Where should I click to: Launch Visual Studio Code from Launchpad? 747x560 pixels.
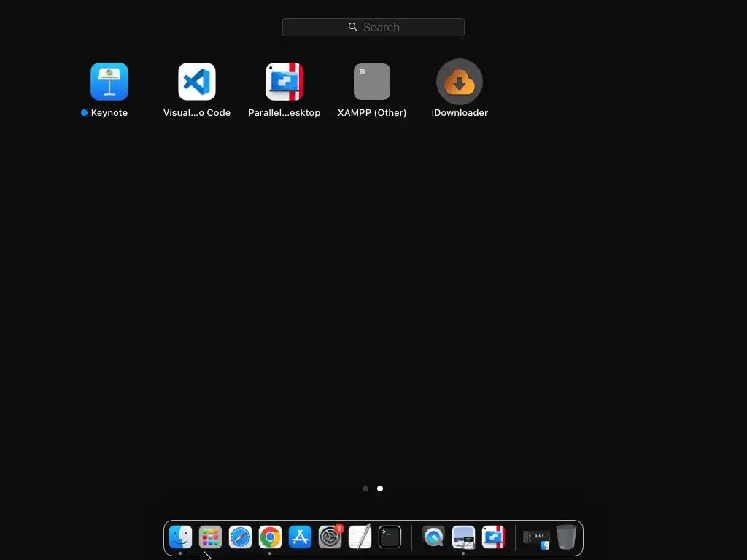pyautogui.click(x=197, y=82)
